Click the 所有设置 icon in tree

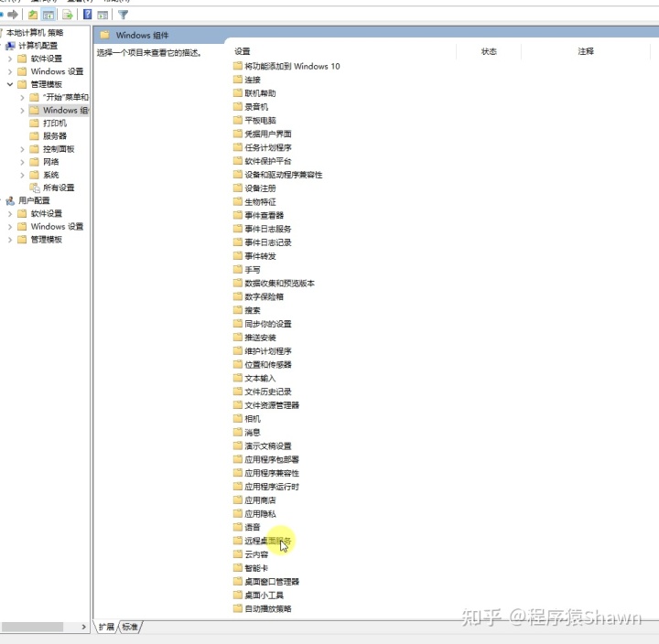click(35, 188)
